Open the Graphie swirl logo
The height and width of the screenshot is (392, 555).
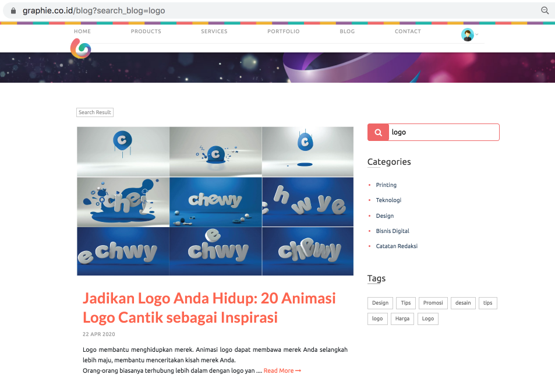[81, 48]
